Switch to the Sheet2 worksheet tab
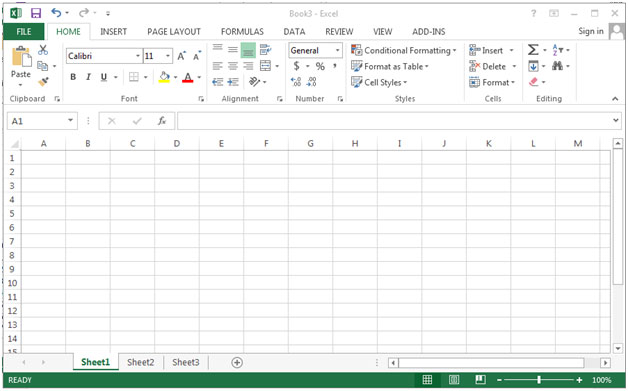Screen dimensions: 628x391 click(141, 363)
